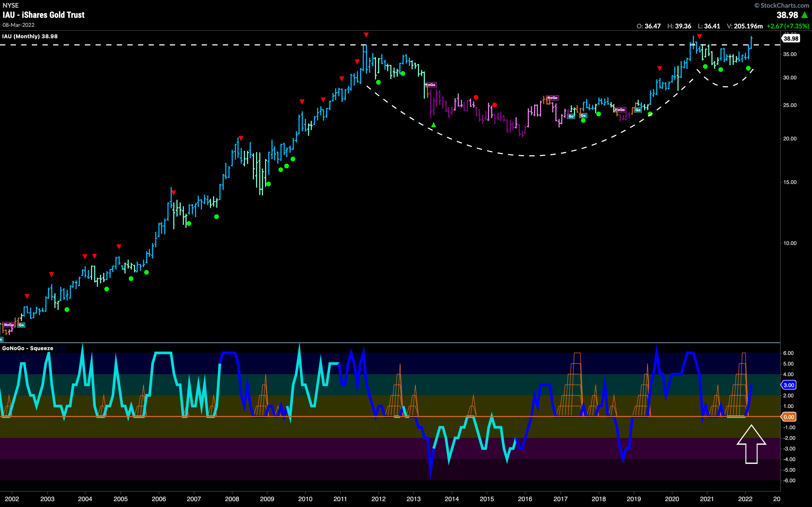Viewport: 812px width, 507px height.
Task: Click the 08-Mar-2022 date label
Action: pos(18,25)
